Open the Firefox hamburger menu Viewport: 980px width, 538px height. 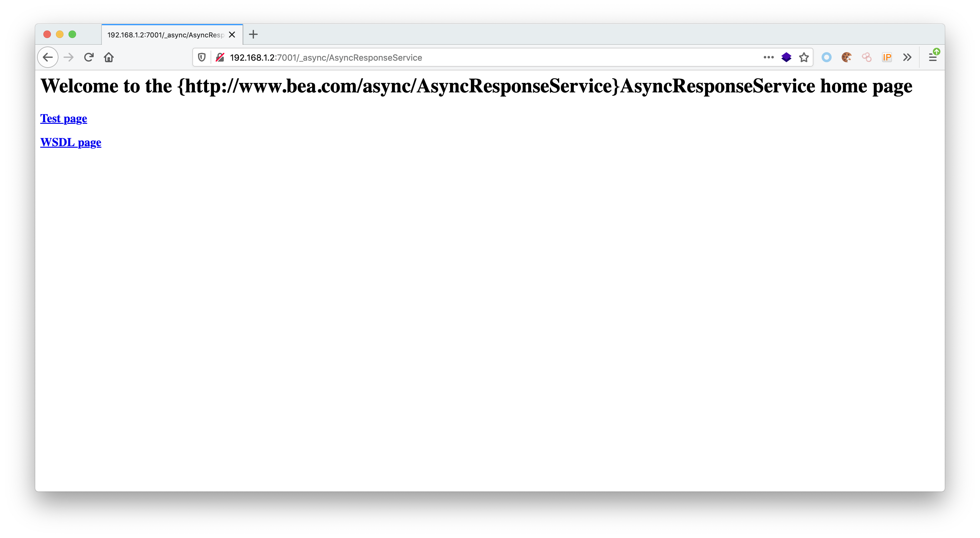pos(933,58)
